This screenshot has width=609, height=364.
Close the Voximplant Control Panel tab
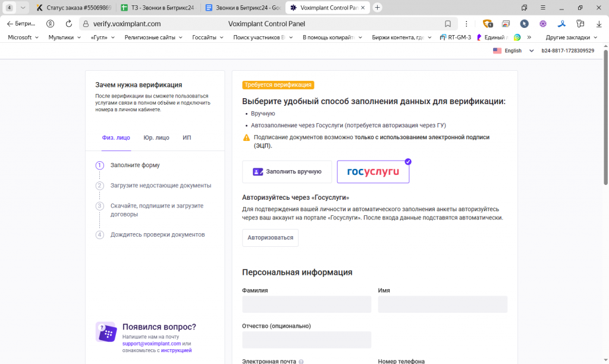[x=363, y=7]
